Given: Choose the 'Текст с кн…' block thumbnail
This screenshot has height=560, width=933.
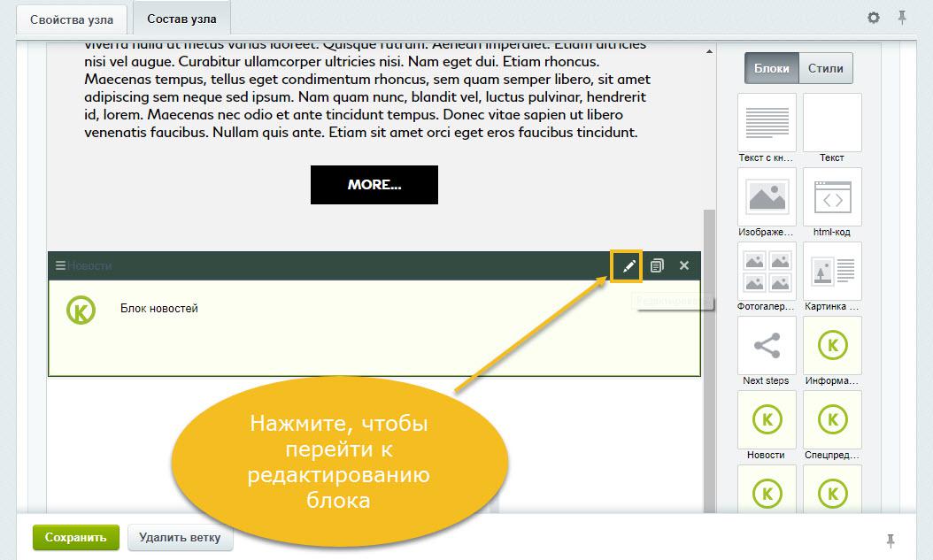Looking at the screenshot, I should point(767,122).
